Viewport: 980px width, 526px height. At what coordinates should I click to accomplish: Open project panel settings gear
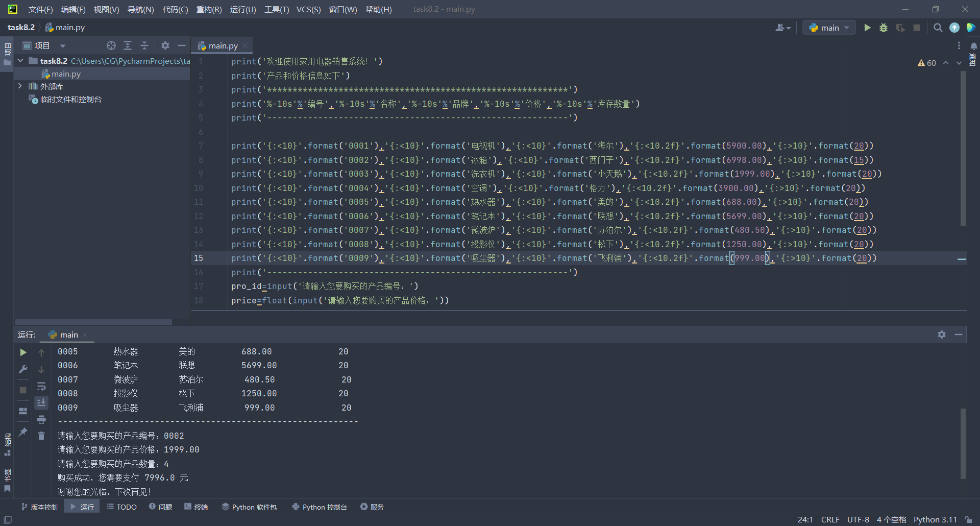165,45
